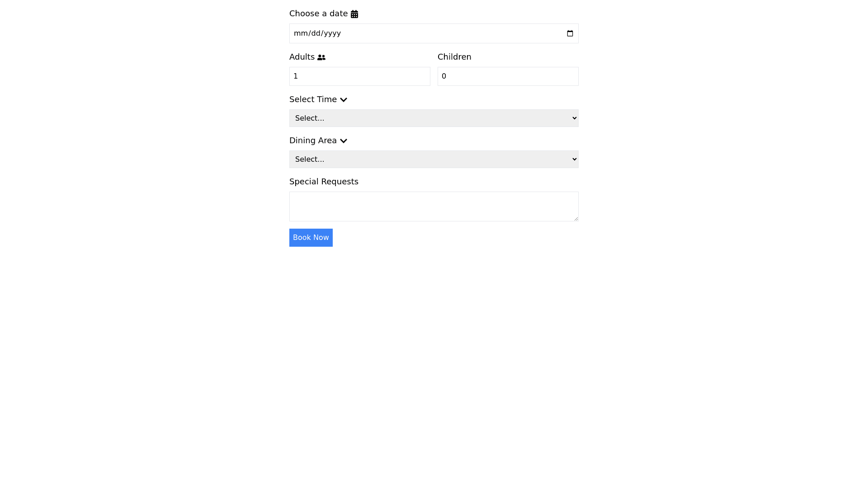Screen dimensions: 868x488
Task: Click the Special Requests textarea resize handle
Action: (x=576, y=219)
